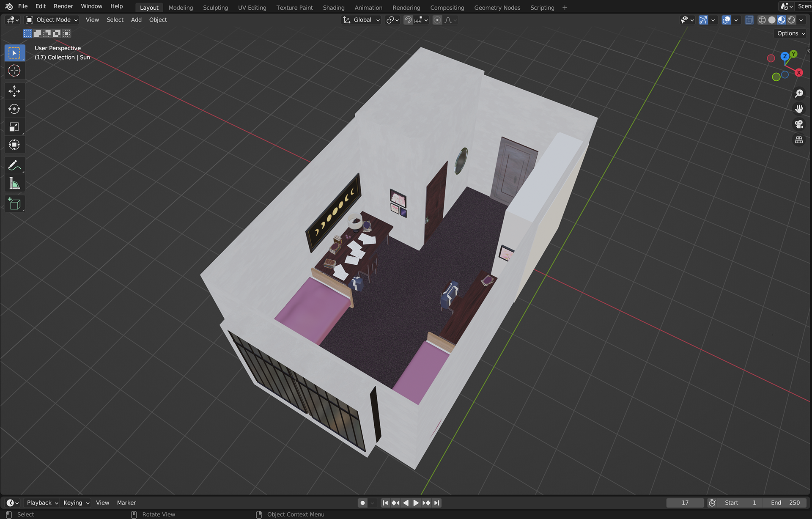The image size is (812, 519).
Task: Switch to the UV Editing workspace tab
Action: point(252,8)
